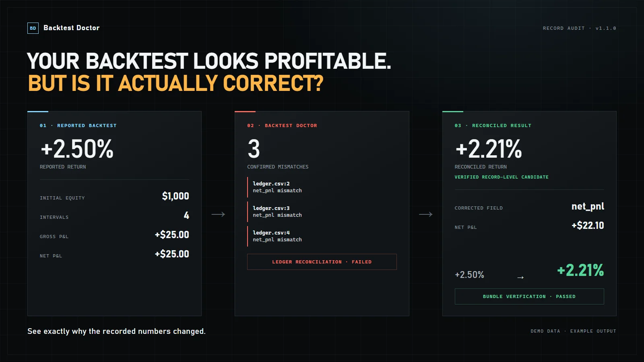Click the 03 RECONCILED RESULT heading
Screen dimensions: 644x362
coord(493,125)
